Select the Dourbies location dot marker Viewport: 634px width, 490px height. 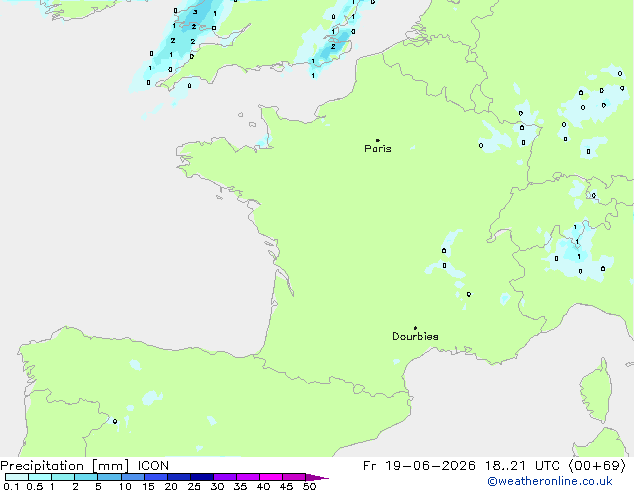[x=415, y=328]
